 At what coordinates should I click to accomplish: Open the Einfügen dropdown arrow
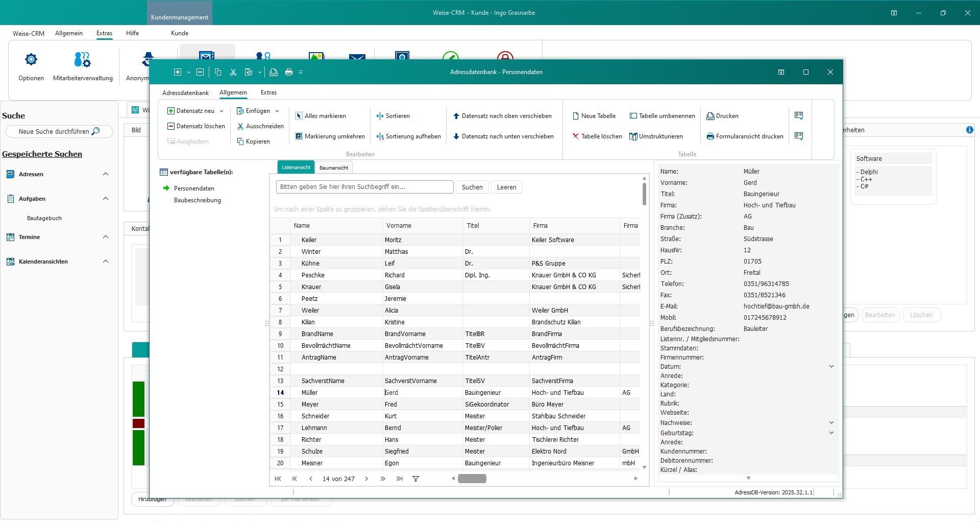click(x=277, y=111)
